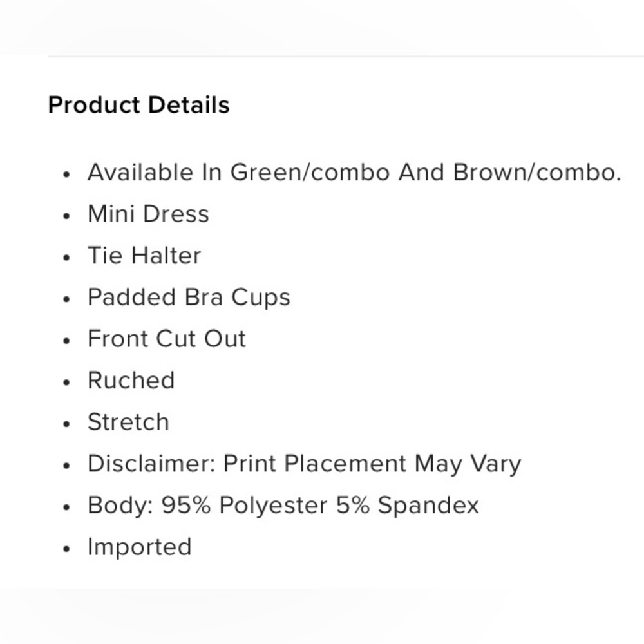Click "Print Placement May Vary" text
This screenshot has width=644, height=644.
pos(372,464)
